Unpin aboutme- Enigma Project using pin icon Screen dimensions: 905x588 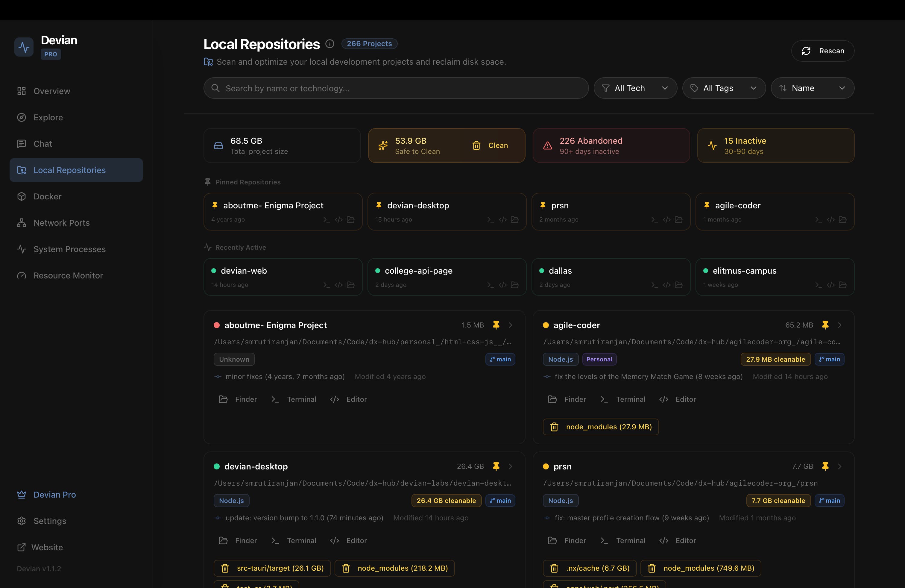pyautogui.click(x=496, y=325)
